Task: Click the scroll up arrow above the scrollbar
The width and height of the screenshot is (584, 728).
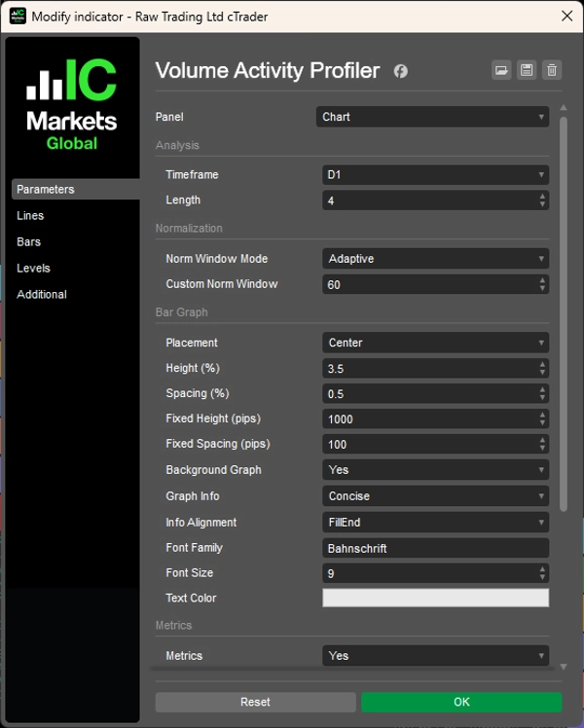Action: [x=564, y=108]
